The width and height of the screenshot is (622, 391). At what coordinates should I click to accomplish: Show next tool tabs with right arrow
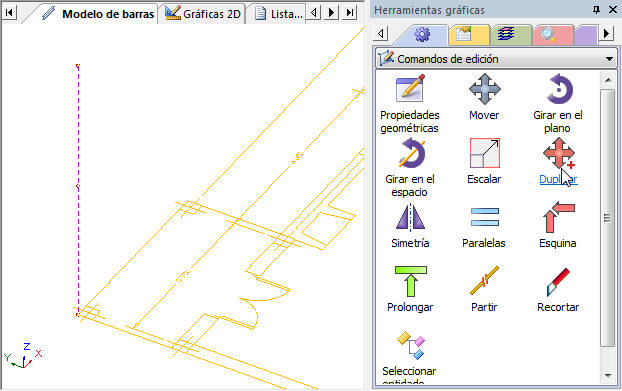coord(607,33)
